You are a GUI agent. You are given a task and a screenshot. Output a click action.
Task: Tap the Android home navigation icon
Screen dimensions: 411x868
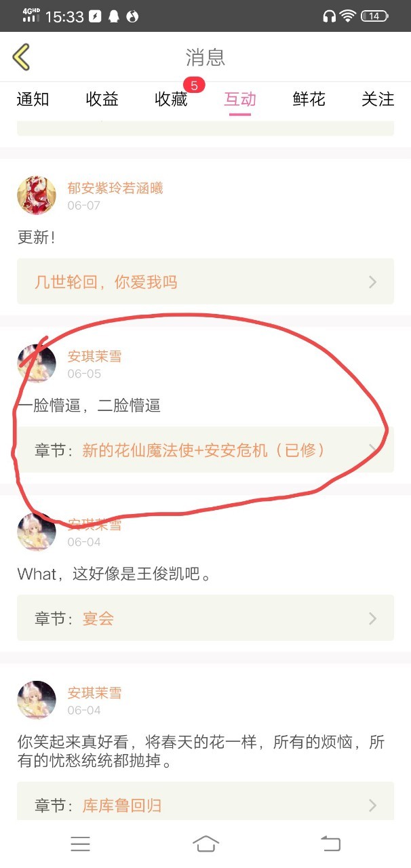206,843
